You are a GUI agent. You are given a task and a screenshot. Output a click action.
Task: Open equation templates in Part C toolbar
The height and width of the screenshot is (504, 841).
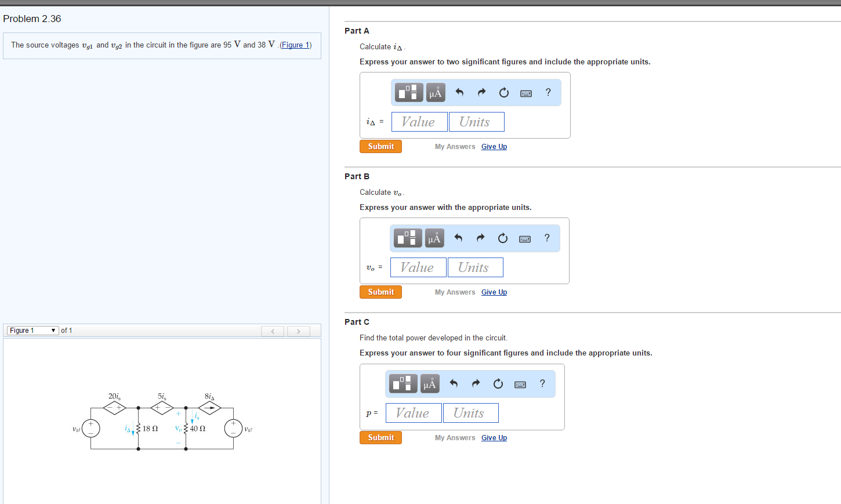[x=402, y=383]
